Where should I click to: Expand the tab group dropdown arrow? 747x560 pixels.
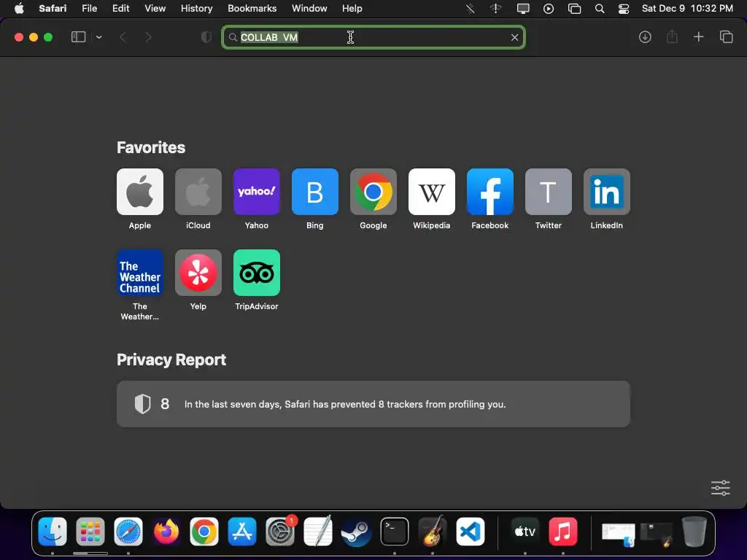pyautogui.click(x=98, y=37)
